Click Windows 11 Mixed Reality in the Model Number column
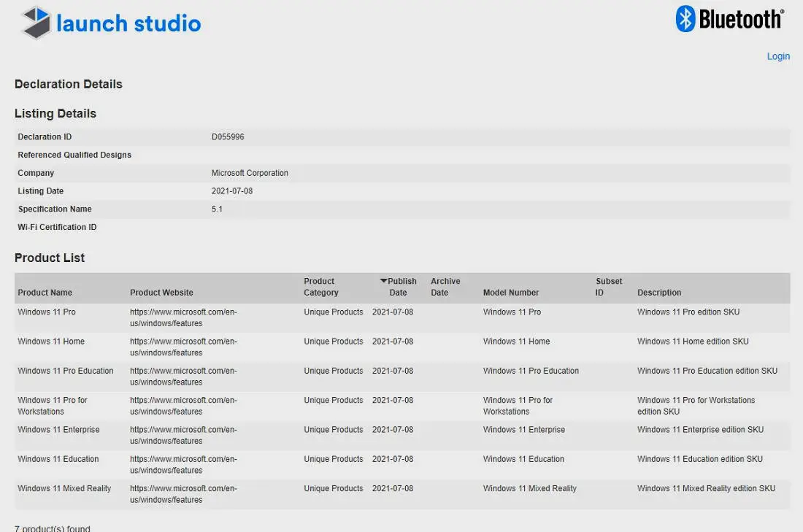803x532 pixels. tap(529, 488)
